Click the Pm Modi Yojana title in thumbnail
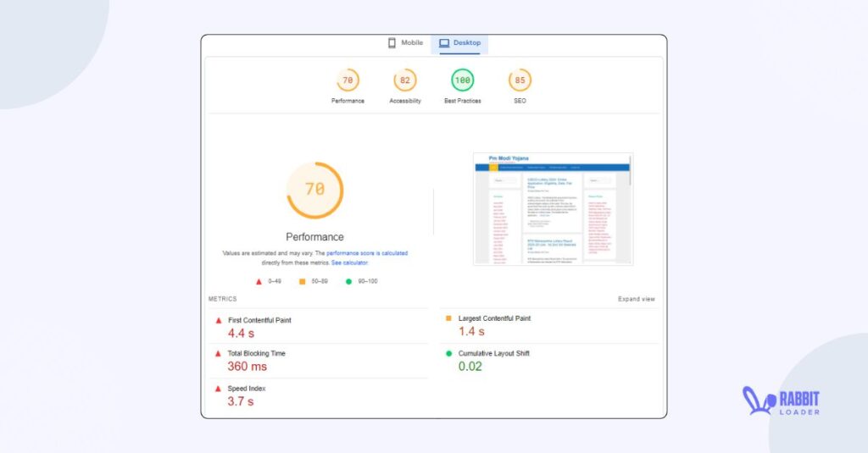 coord(509,158)
